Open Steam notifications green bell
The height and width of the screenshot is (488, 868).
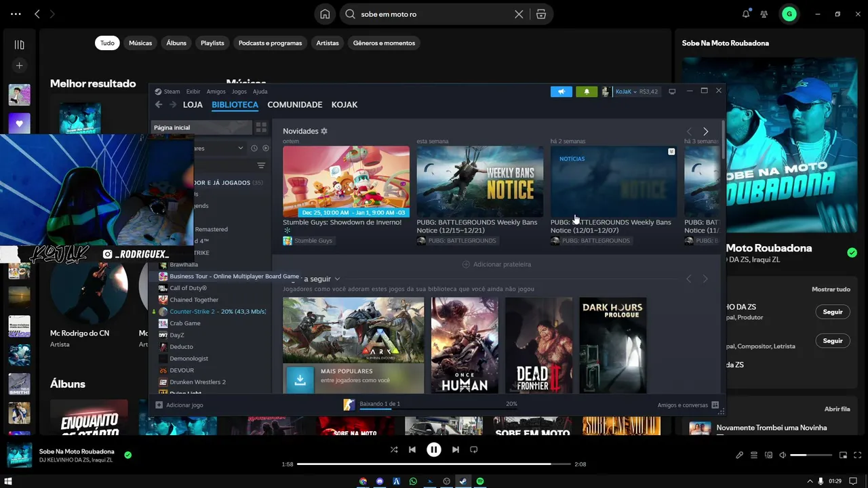587,91
